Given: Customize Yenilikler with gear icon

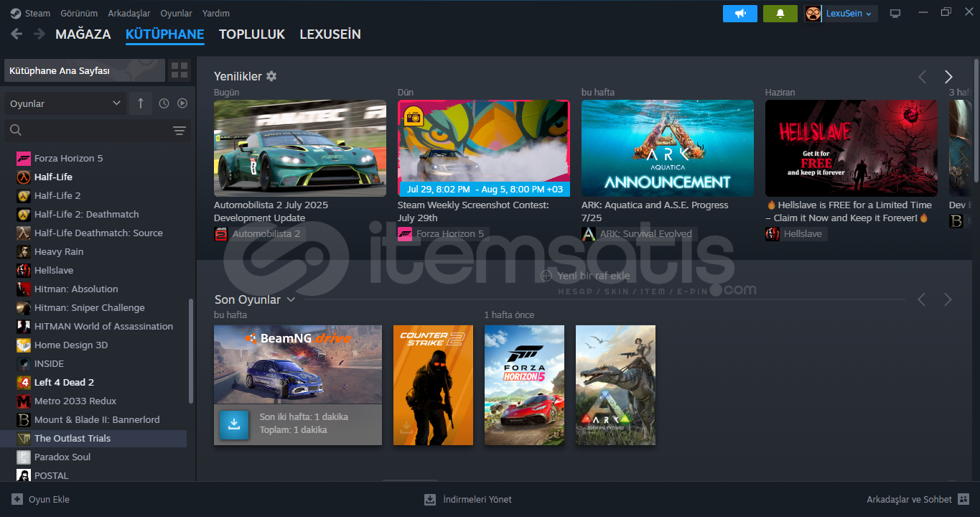Looking at the screenshot, I should 271,76.
